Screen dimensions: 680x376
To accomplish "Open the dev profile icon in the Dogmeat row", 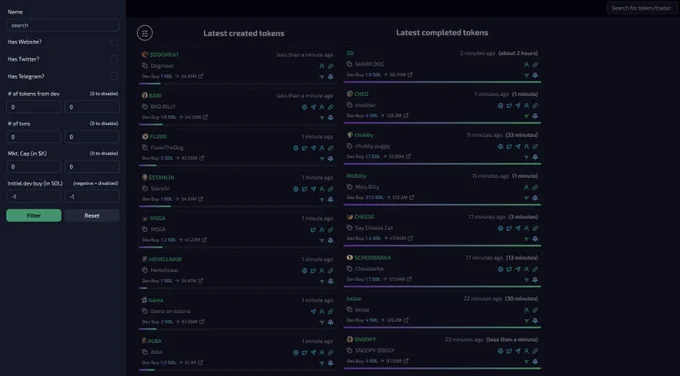I will [322, 66].
